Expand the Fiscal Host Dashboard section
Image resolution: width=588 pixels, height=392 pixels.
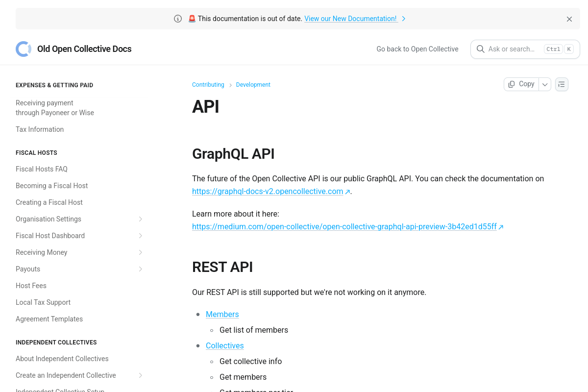point(141,236)
